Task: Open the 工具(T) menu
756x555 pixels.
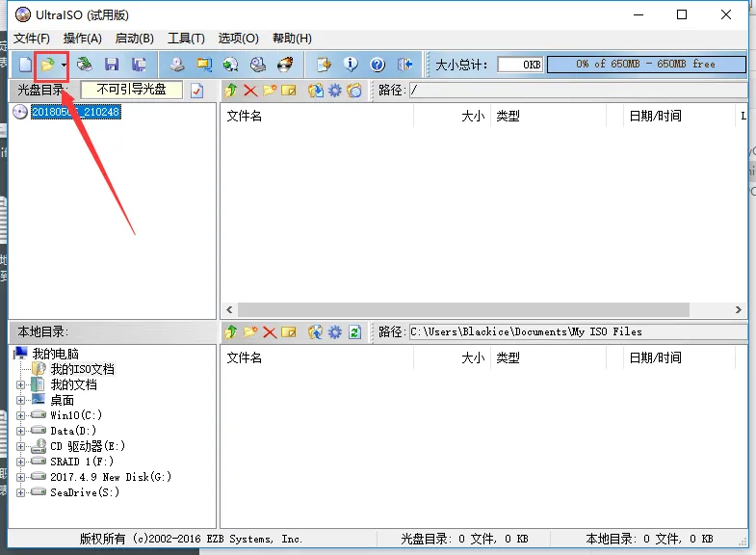Action: [x=186, y=39]
